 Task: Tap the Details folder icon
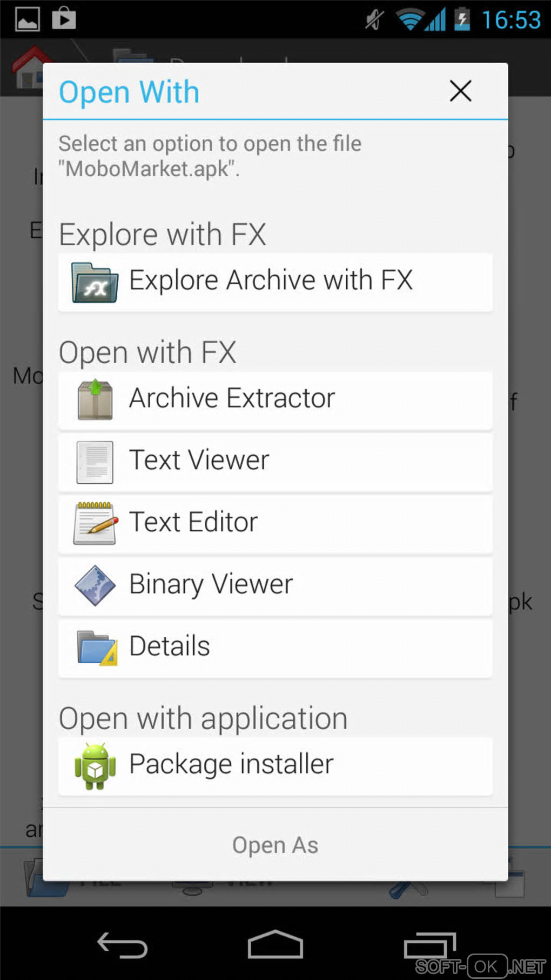(x=96, y=647)
